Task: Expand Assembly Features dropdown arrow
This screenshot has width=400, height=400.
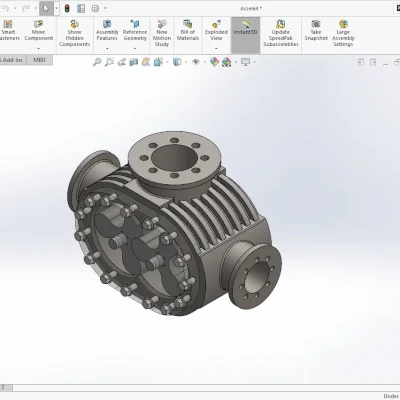Action: click(x=107, y=49)
